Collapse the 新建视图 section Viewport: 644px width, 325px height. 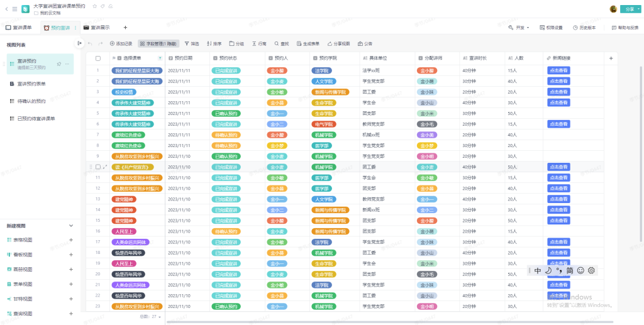(71, 226)
